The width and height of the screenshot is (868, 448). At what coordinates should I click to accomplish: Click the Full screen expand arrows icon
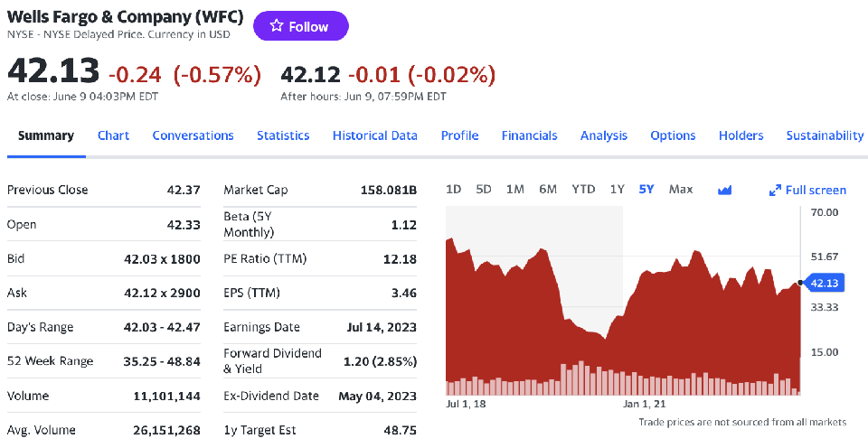click(x=775, y=190)
